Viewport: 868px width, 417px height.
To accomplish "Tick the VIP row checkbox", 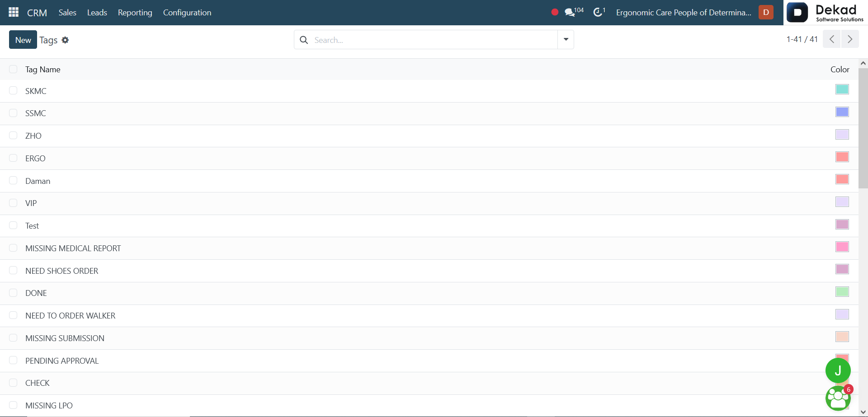I will click(x=13, y=203).
